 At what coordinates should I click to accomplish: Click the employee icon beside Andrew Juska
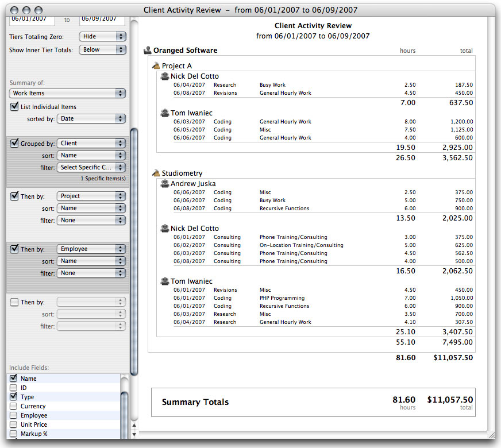(165, 183)
